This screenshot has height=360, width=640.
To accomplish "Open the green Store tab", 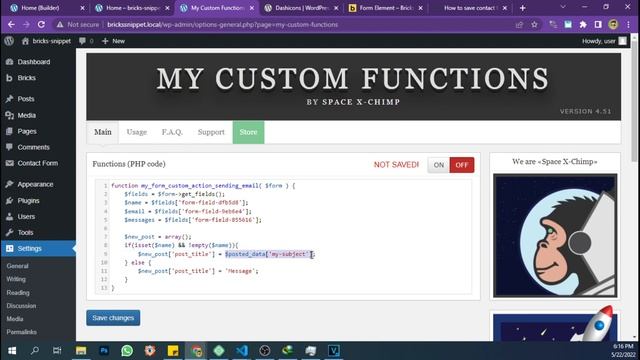I will [248, 132].
